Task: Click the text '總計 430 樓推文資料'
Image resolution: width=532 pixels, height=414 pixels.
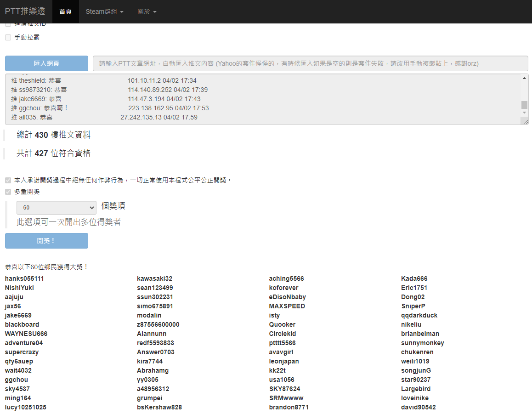Action: (54, 135)
